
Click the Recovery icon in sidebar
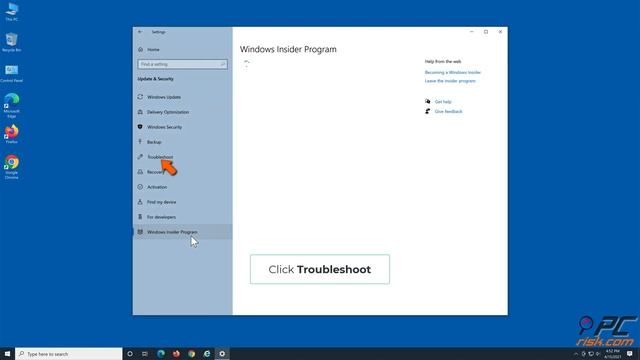140,172
